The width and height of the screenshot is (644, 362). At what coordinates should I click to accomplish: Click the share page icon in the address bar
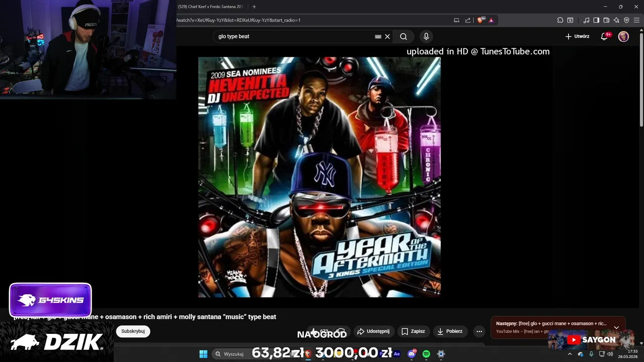[468, 20]
